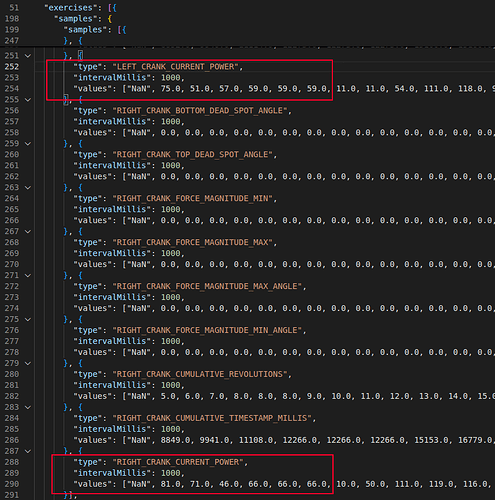Place cursor on LEFT_CRANK_CURRENT_POWER text
The height and width of the screenshot is (500, 495).
click(x=175, y=67)
